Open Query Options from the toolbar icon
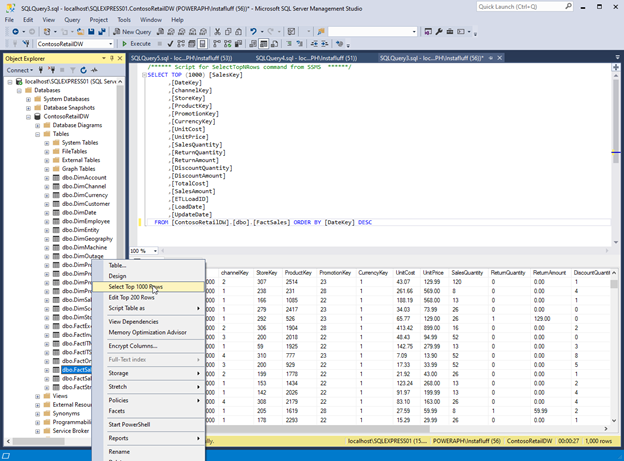 [x=191, y=44]
